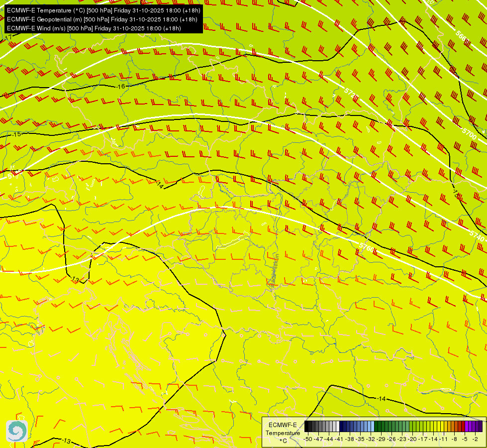Click the -8 value on the legend scale
Viewport: 487px width, 448px height.
(454, 439)
